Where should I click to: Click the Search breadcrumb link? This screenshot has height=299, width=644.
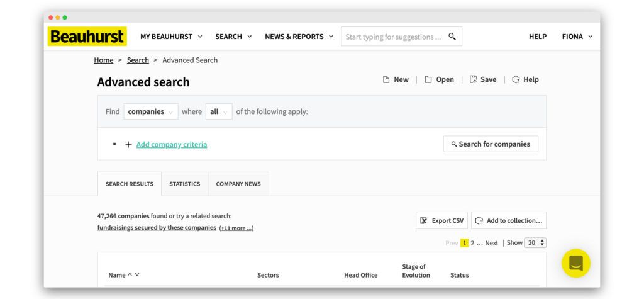(x=138, y=60)
